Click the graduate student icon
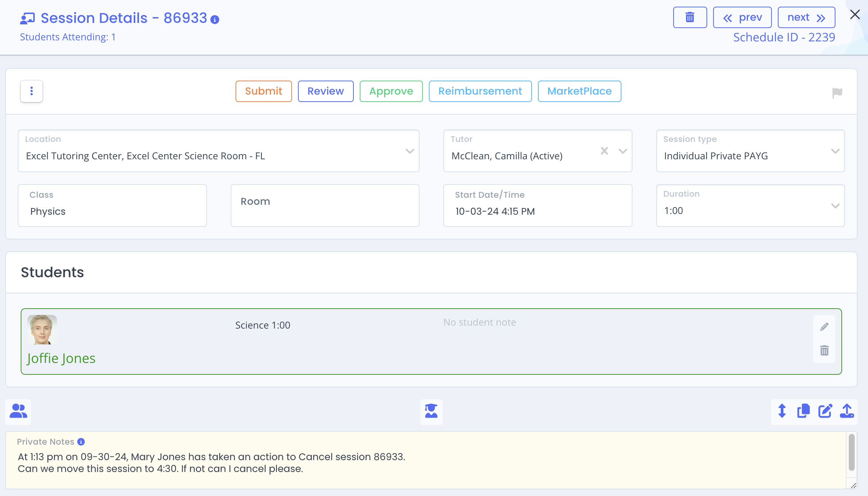This screenshot has height=496, width=868. [x=431, y=411]
